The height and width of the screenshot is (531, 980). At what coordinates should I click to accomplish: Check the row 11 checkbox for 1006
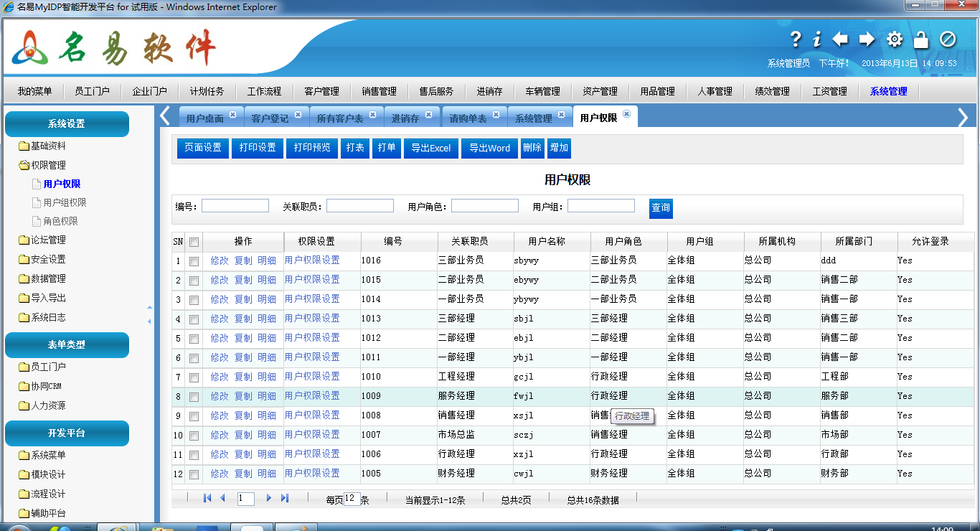pos(194,455)
